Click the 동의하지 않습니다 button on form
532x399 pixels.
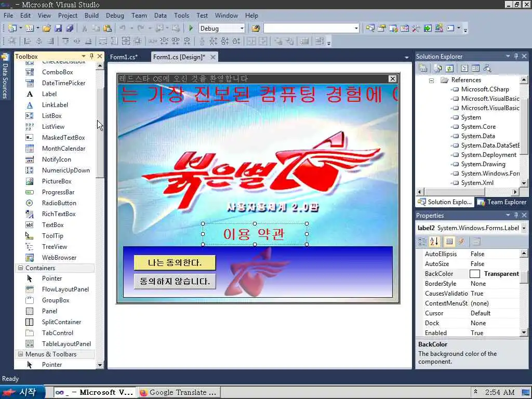[x=175, y=281]
